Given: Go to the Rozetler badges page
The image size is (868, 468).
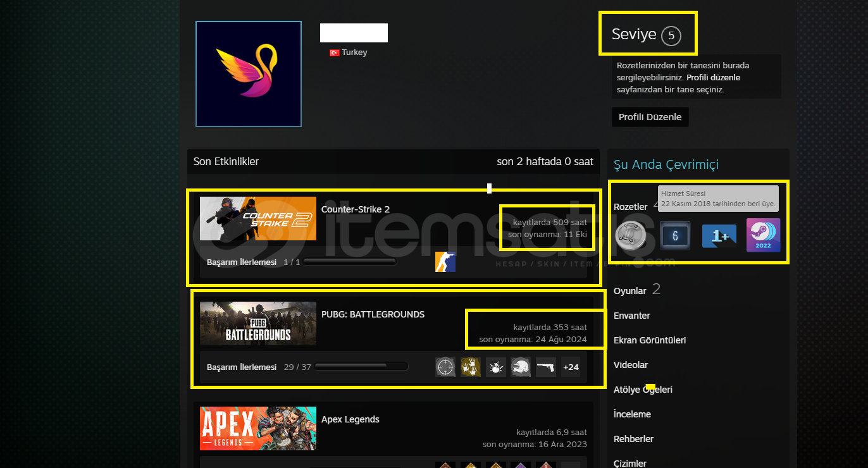Looking at the screenshot, I should click(631, 207).
